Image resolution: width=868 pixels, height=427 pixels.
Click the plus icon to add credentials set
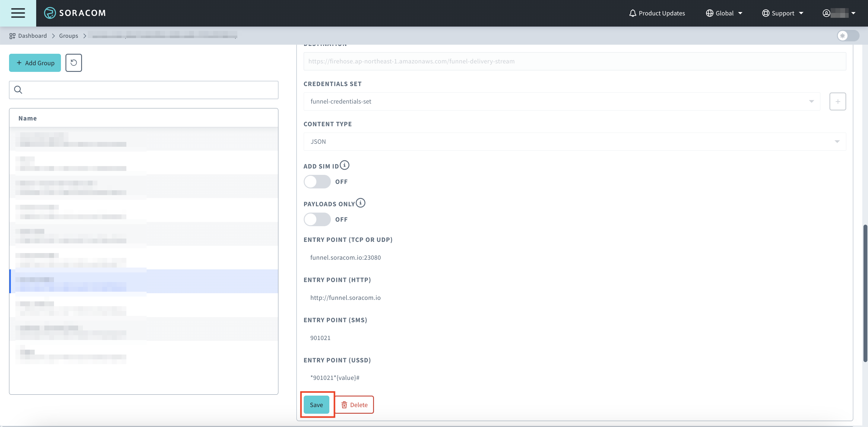(837, 101)
